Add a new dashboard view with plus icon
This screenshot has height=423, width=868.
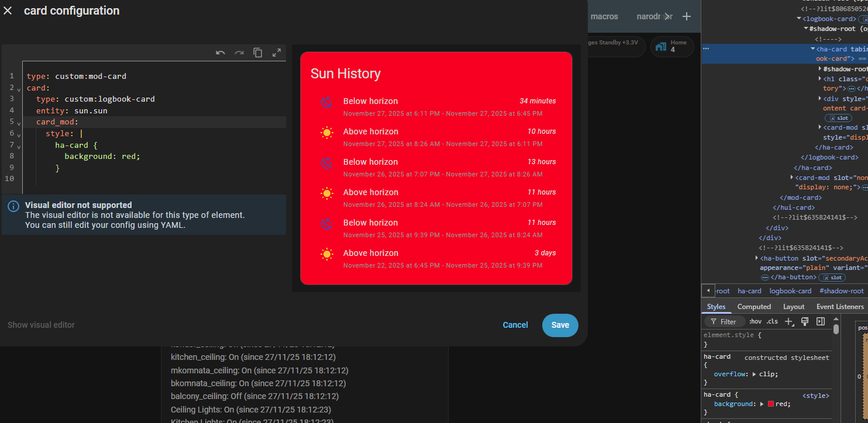687,16
